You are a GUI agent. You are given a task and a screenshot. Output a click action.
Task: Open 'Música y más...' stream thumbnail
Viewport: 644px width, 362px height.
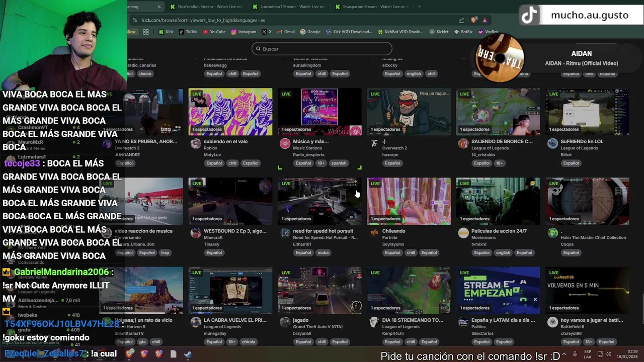pos(319,112)
